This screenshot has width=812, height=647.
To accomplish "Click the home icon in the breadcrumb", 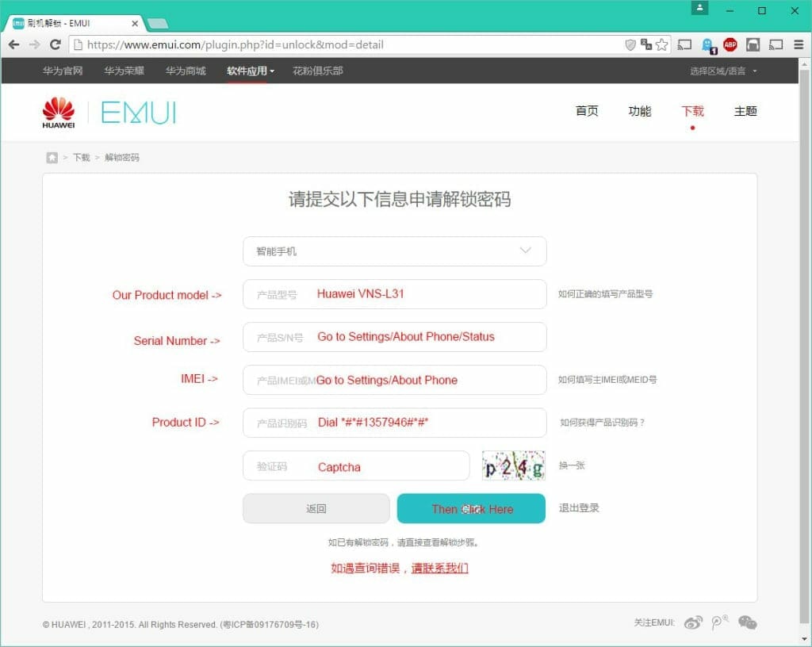I will tap(52, 158).
